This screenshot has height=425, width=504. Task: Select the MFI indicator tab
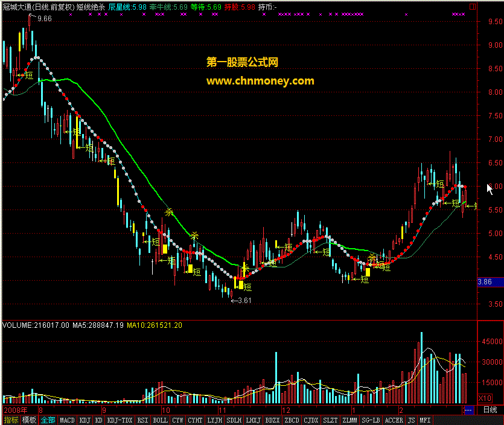pos(425,420)
